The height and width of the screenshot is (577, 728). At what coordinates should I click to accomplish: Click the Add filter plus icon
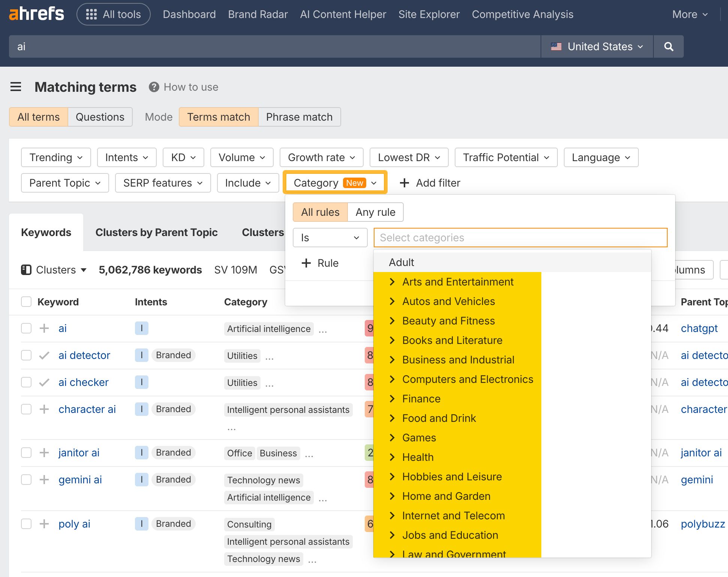404,183
